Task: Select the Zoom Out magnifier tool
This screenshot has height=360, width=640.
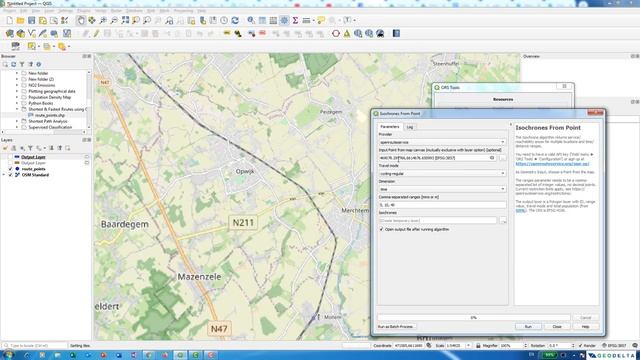Action: pyautogui.click(x=114, y=20)
